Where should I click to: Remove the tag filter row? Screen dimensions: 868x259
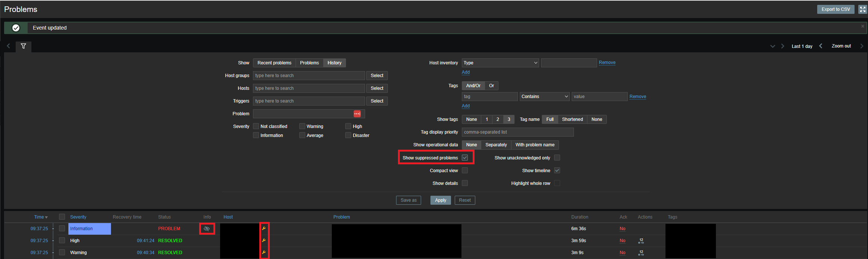(637, 97)
